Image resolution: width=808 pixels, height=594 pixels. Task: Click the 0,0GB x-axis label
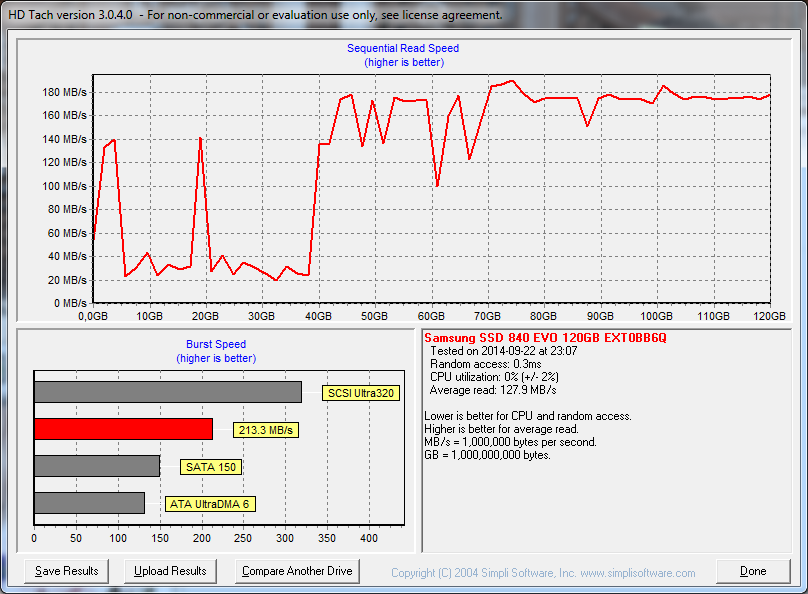point(93,316)
